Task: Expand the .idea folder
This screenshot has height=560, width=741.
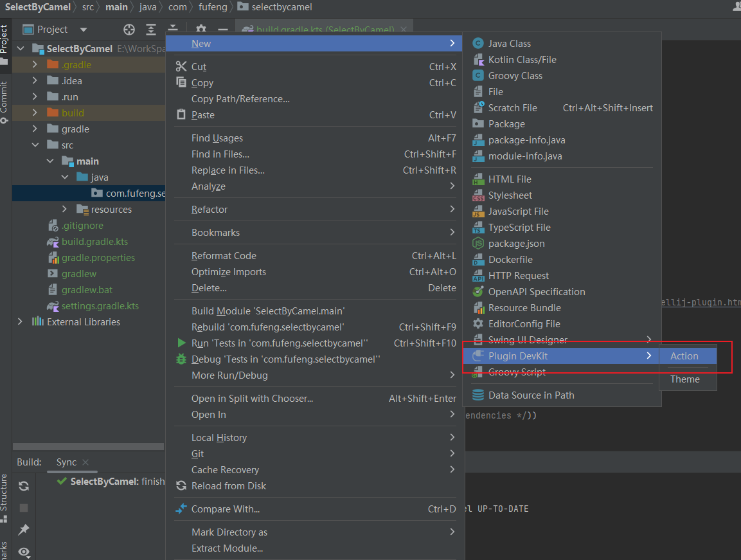Action: pos(35,80)
